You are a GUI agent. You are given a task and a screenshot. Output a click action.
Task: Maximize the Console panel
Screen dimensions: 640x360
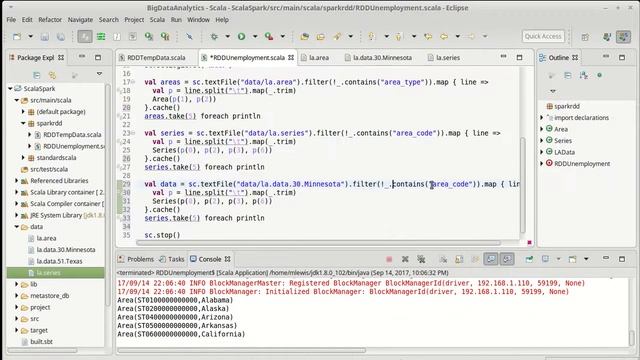(x=622, y=259)
